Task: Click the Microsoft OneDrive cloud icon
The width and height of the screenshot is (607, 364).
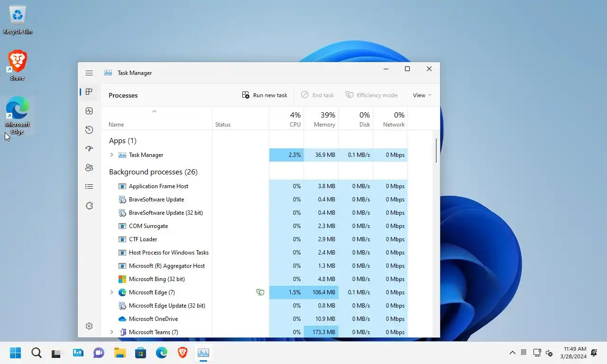Action: coord(122,319)
